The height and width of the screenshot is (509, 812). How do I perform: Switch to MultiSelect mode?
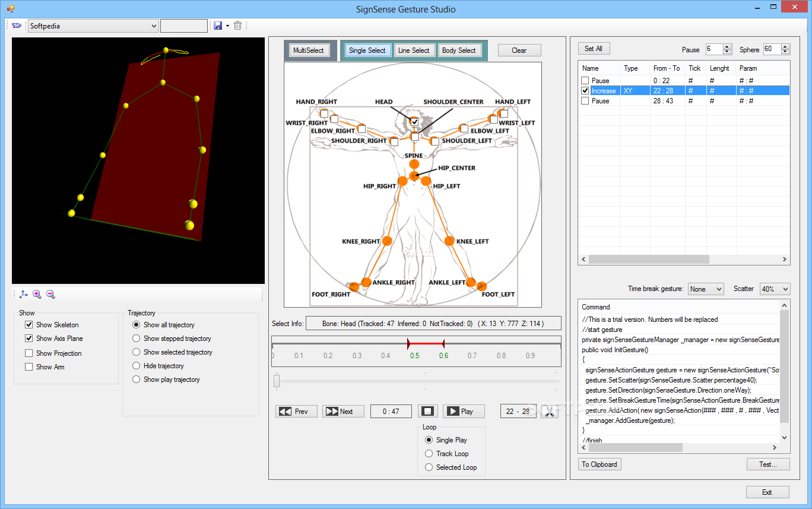click(x=309, y=50)
